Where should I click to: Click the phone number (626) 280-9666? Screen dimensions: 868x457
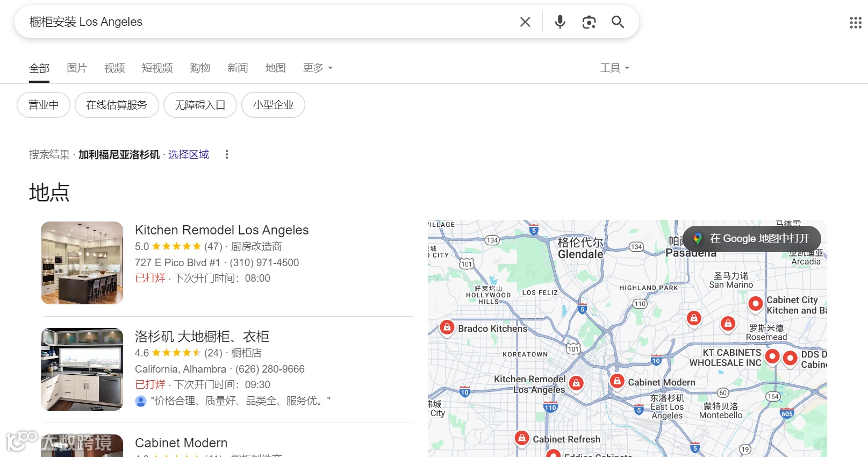[270, 369]
